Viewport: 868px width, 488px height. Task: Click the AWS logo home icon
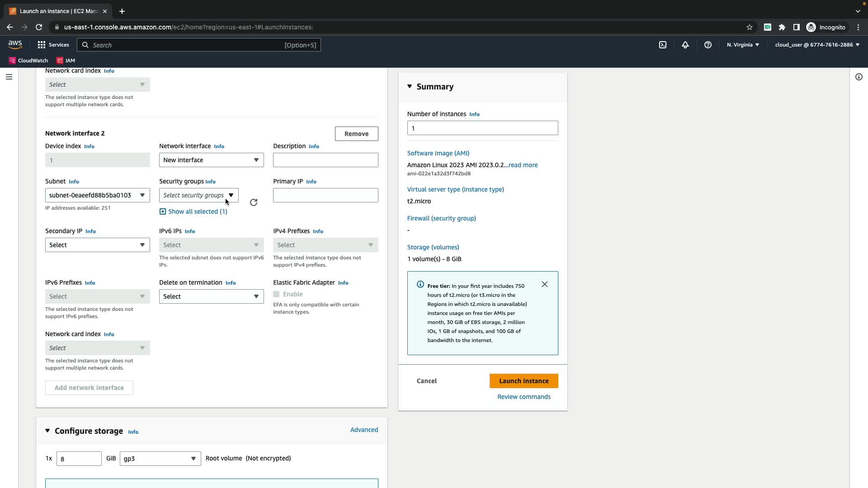(x=15, y=45)
